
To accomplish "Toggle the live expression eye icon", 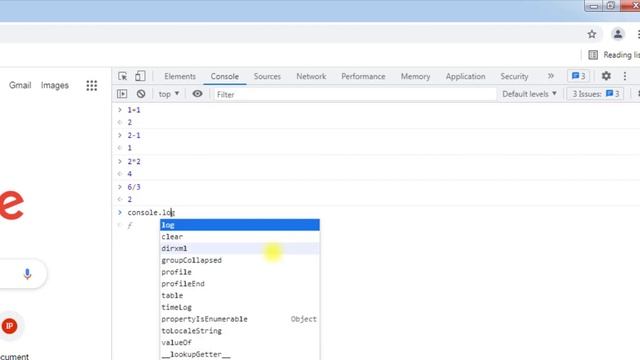I will 197,94.
